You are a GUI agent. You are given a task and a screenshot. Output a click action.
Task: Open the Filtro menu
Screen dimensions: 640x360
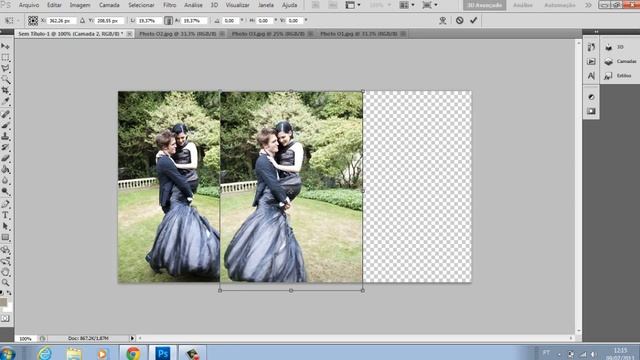(169, 5)
